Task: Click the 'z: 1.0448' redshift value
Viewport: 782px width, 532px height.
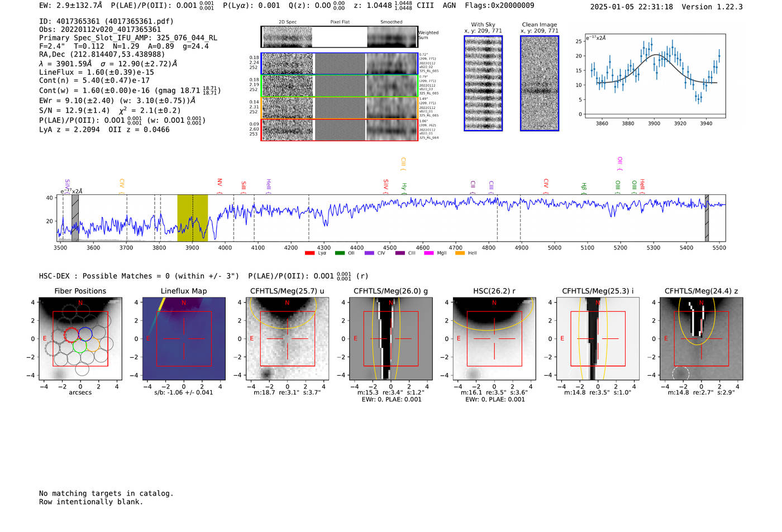Action: pos(373,6)
